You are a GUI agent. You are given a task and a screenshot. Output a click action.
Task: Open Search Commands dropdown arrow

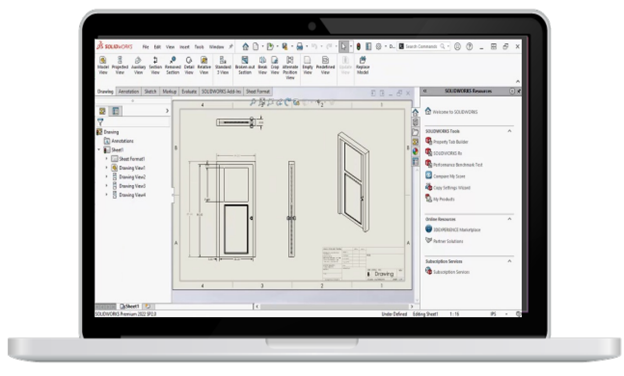[448, 47]
